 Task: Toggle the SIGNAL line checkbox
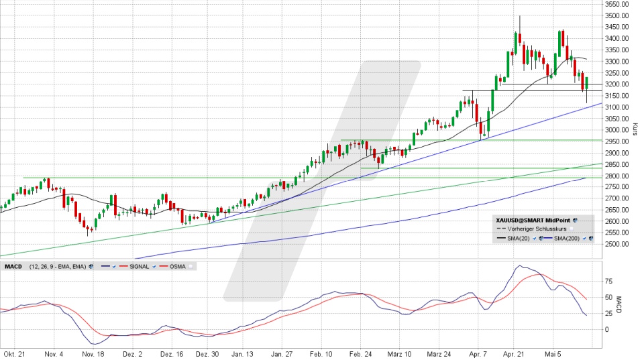pos(154,266)
